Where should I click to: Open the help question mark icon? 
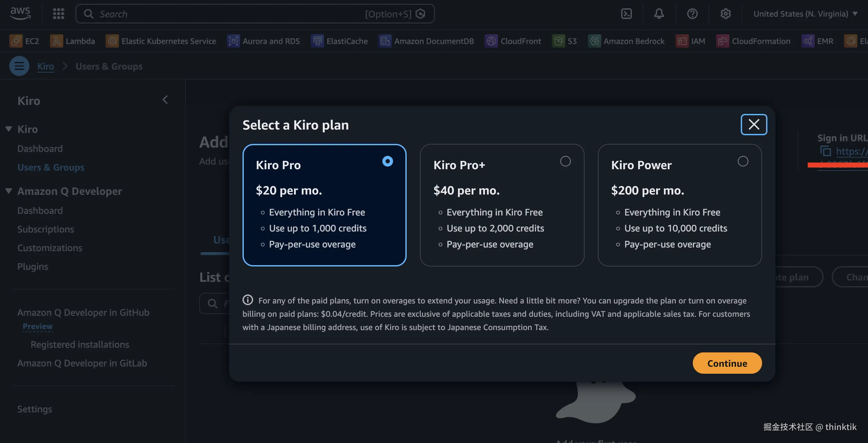click(692, 14)
